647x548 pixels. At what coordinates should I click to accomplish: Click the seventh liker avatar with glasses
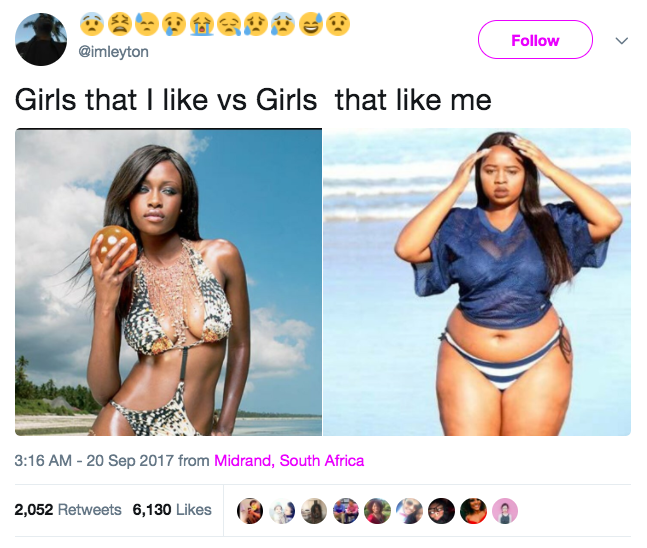442,511
